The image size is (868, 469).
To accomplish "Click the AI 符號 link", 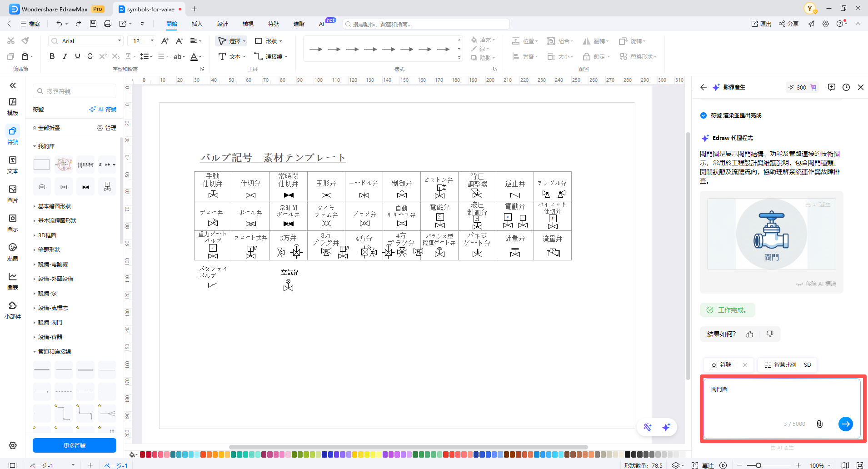I will pyautogui.click(x=103, y=110).
